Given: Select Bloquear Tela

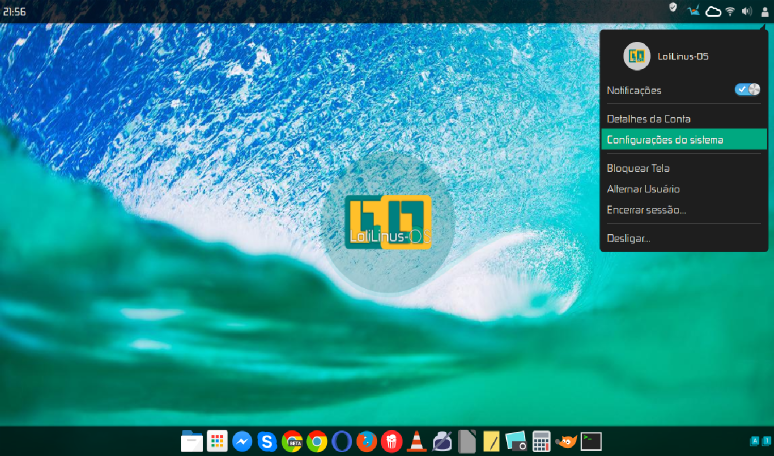Looking at the screenshot, I should click(684, 168).
